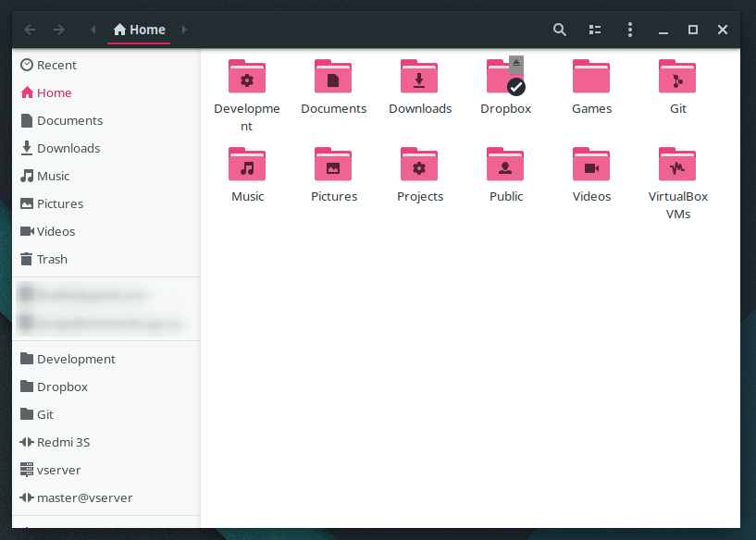Navigate forward using the forward arrow
This screenshot has width=756, height=540.
(58, 29)
